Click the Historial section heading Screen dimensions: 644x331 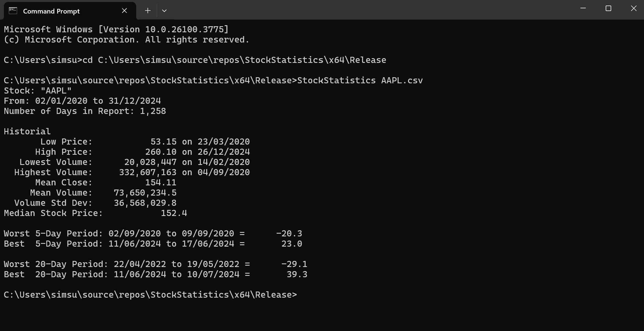[x=27, y=132]
